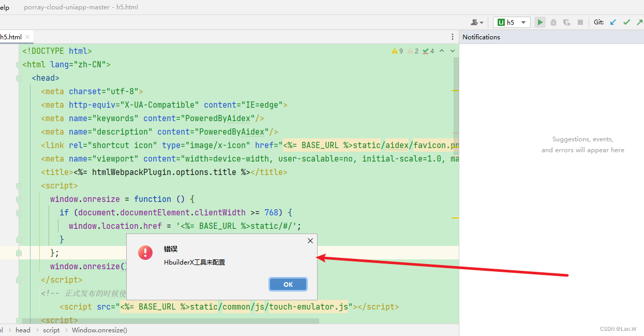The height and width of the screenshot is (336, 644).
Task: Click the 2 weak warnings indicator
Action: 413,51
